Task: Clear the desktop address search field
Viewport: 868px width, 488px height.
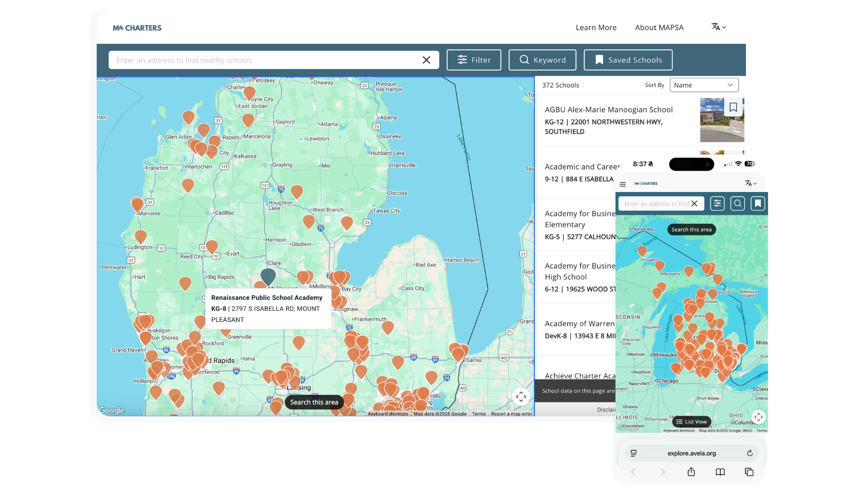Action: [x=426, y=60]
